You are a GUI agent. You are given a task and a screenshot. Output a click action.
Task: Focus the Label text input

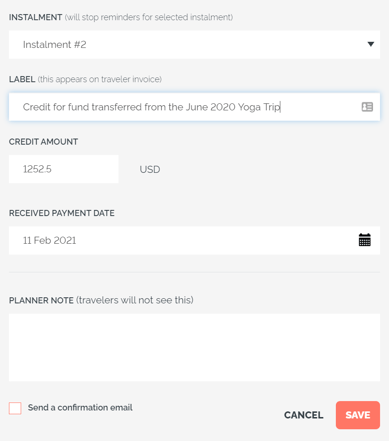194,107
